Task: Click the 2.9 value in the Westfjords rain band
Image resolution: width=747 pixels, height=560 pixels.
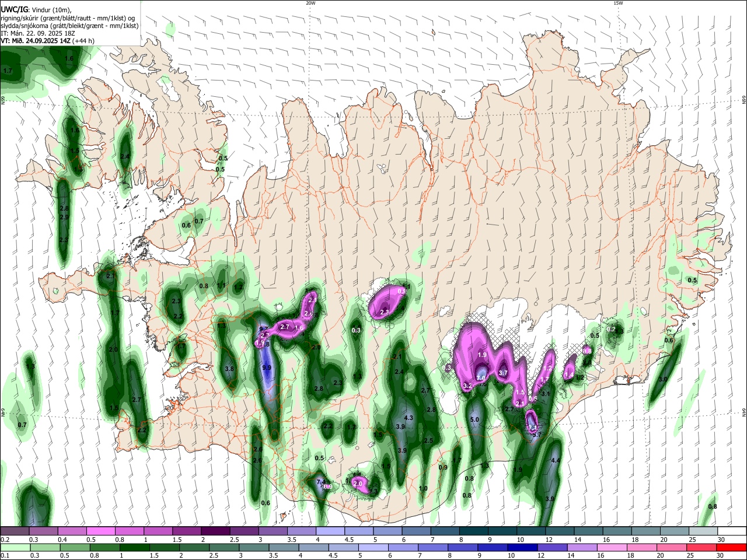Action: click(x=64, y=217)
